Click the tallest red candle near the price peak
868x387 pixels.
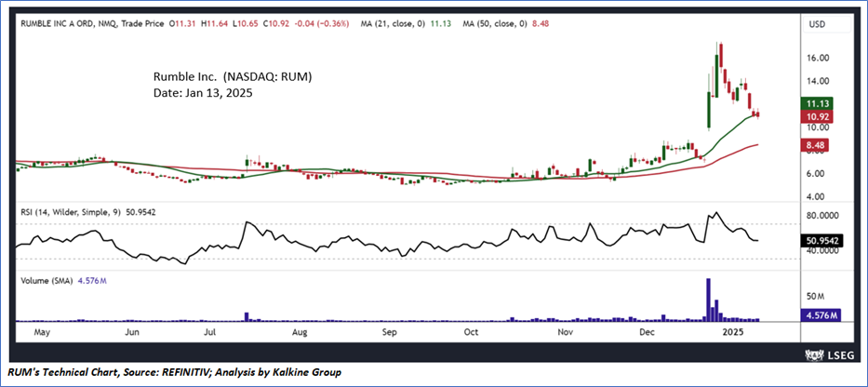(x=721, y=57)
